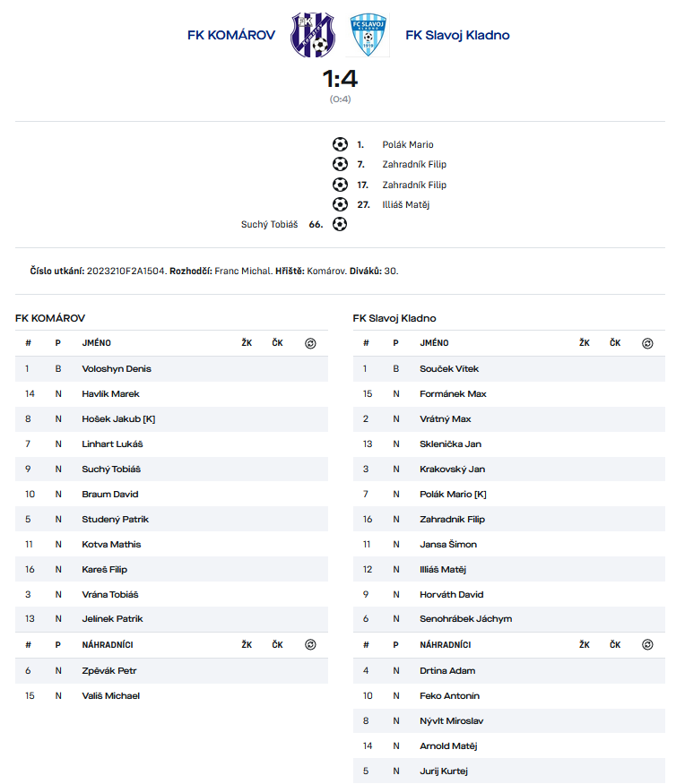Click the goal ball icon at minute 17
Viewport: 676px width, 784px height.
tap(340, 185)
